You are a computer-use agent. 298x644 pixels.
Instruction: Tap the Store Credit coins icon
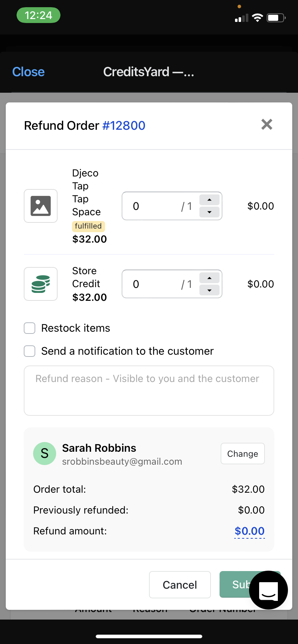(x=41, y=284)
